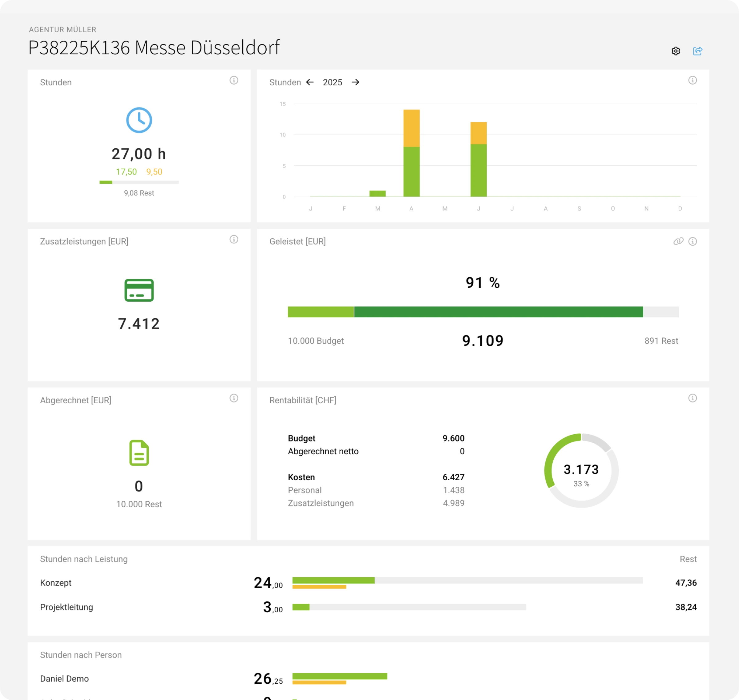Click info icon on Abgerechnet card

[x=234, y=398]
